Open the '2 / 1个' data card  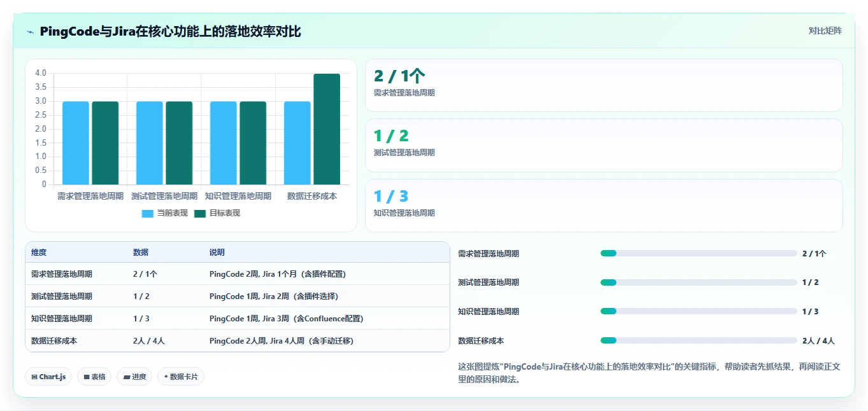tap(604, 85)
